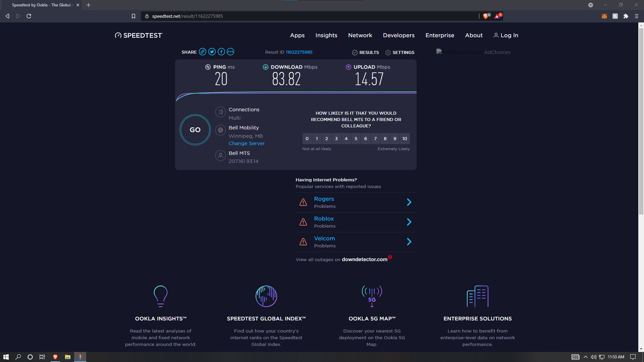Open the Speedtest settings gear
Viewport: 644px width, 362px height.
[388, 53]
